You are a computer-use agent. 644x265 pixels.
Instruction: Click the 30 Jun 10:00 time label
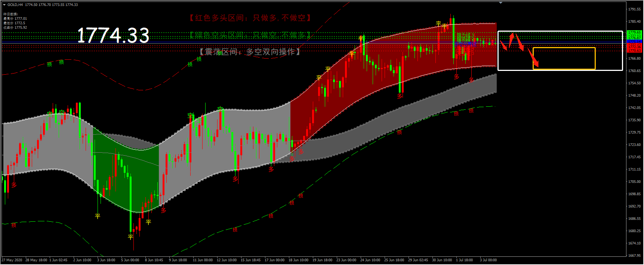tap(442, 260)
